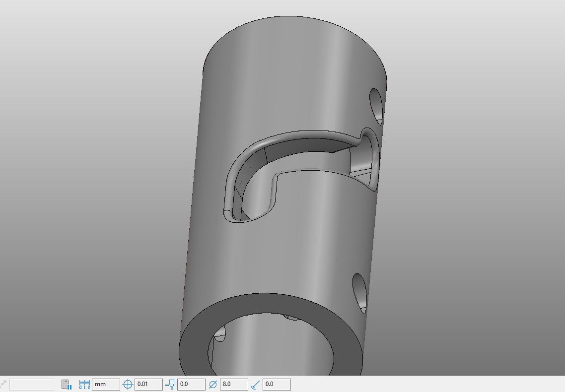
Task: Click the depth value field showing 0.0
Action: coord(191,384)
